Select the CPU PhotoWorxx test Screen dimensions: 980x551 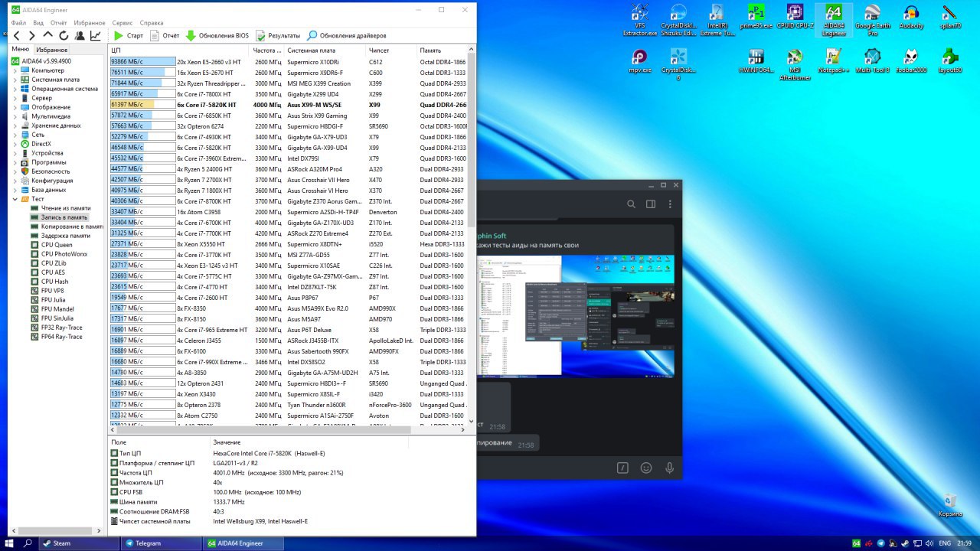click(x=64, y=254)
